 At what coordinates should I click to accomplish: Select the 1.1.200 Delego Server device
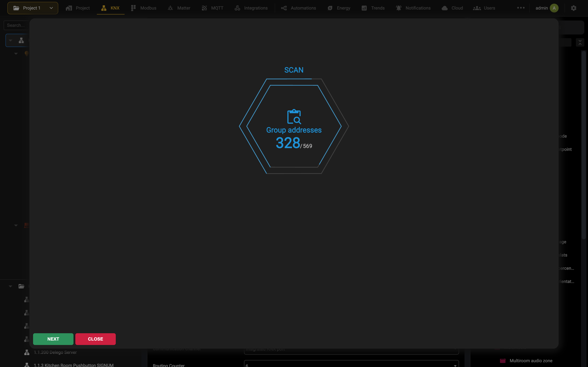click(55, 352)
